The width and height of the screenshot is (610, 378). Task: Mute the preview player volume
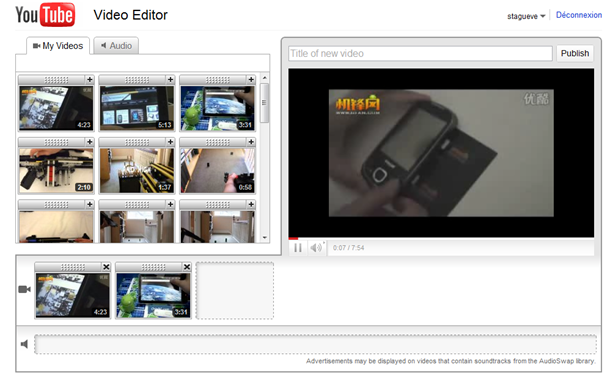[316, 247]
